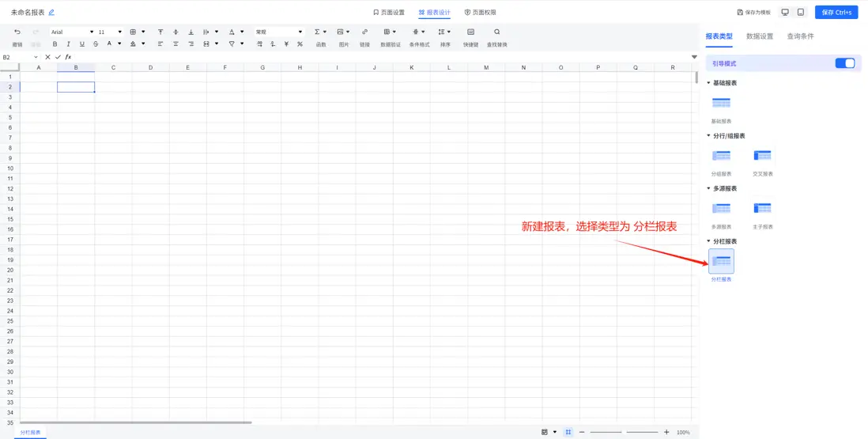
Task: Click the 保存 Ctrl+s button
Action: pyautogui.click(x=836, y=12)
